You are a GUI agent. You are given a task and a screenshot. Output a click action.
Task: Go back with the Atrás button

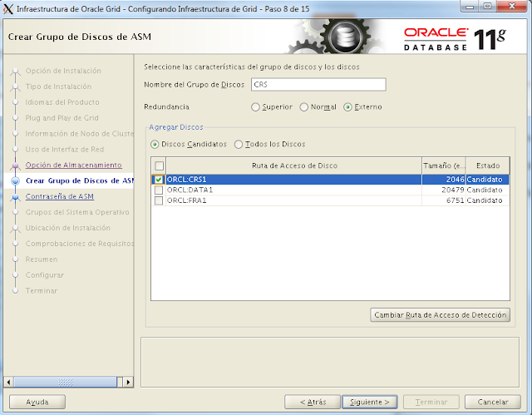(313, 402)
